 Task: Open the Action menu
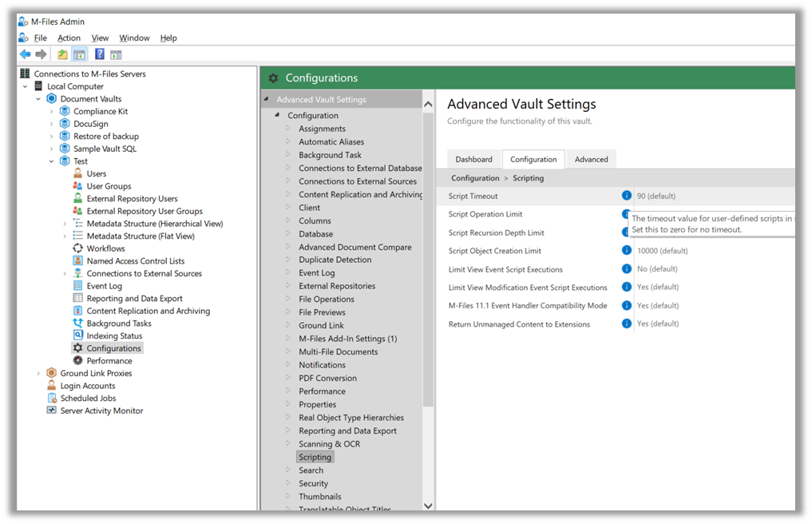[x=69, y=38]
